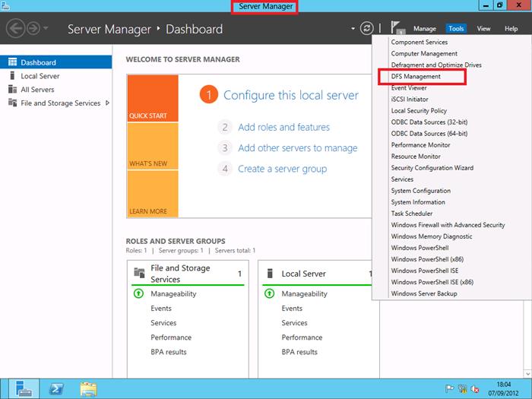
Task: Click green status icon in File and Storage tile
Action: pyautogui.click(x=138, y=293)
